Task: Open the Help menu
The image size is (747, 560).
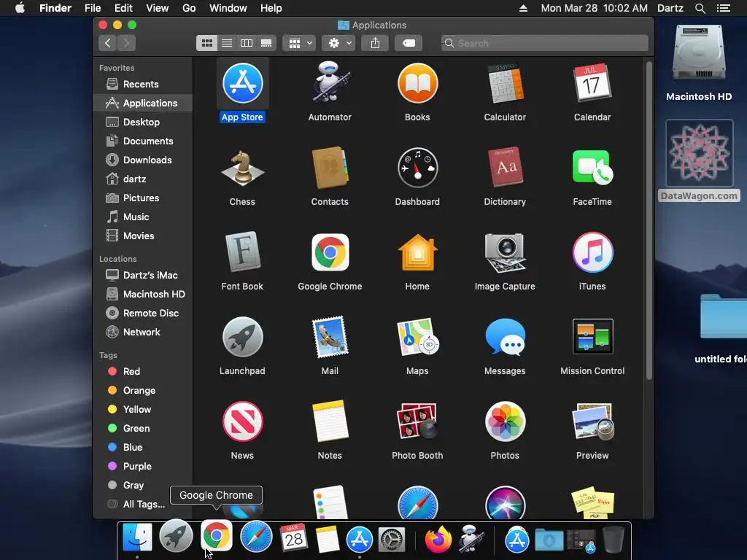Action: (271, 8)
